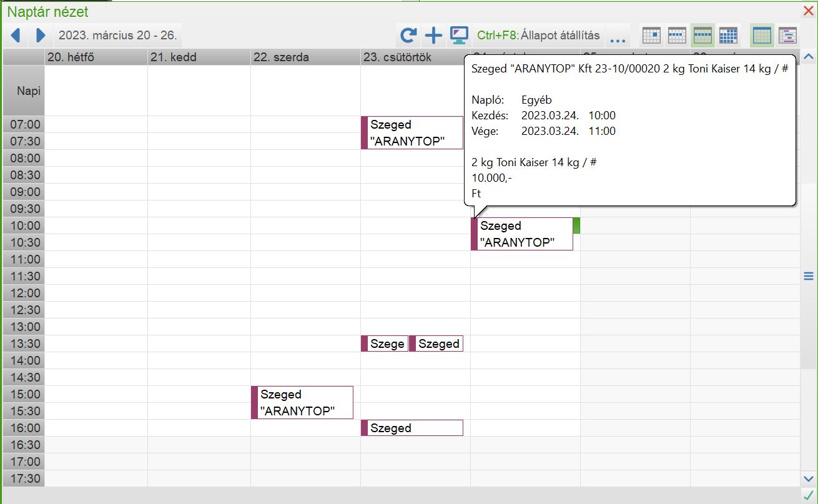Viewport: 818px width, 504px height.
Task: Switch to single day view
Action: [651, 36]
